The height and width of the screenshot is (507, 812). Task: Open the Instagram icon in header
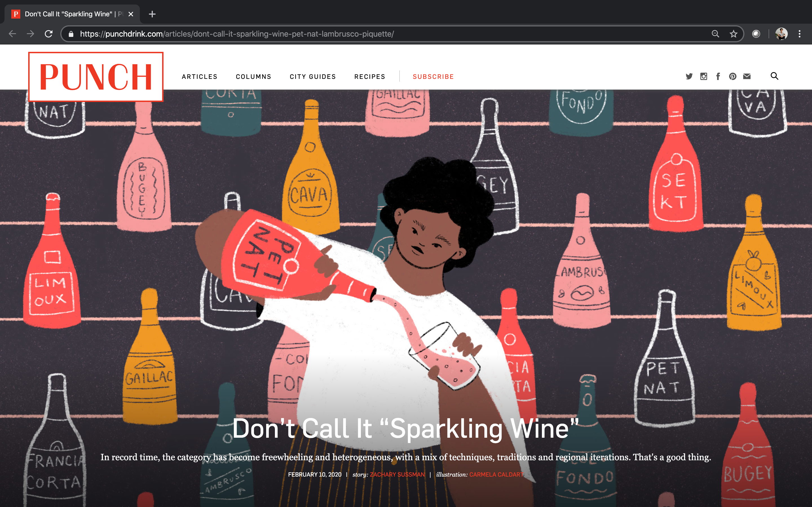pyautogui.click(x=704, y=76)
